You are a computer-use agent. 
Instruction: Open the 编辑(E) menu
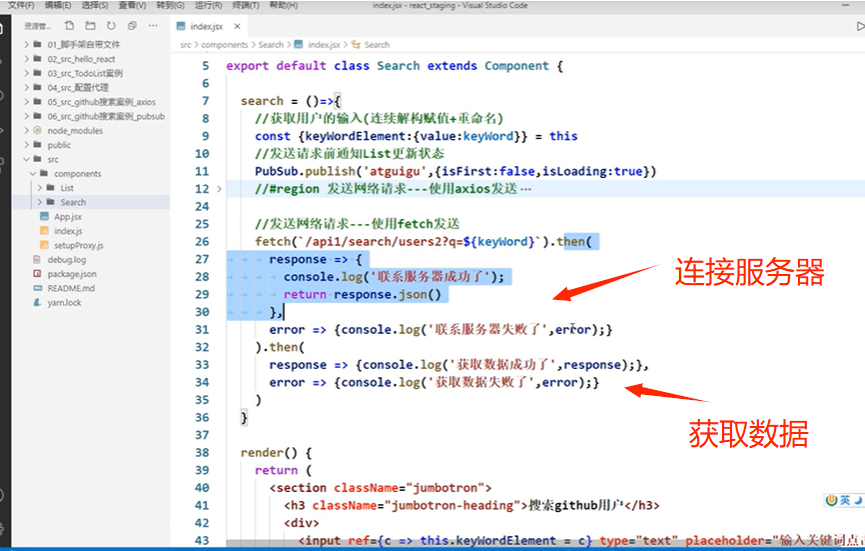point(58,5)
